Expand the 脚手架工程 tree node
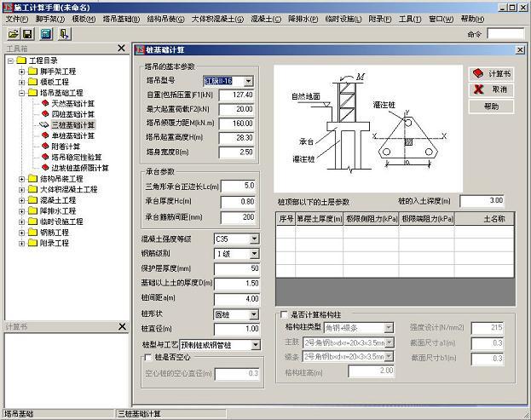The image size is (531, 420). tap(21, 72)
